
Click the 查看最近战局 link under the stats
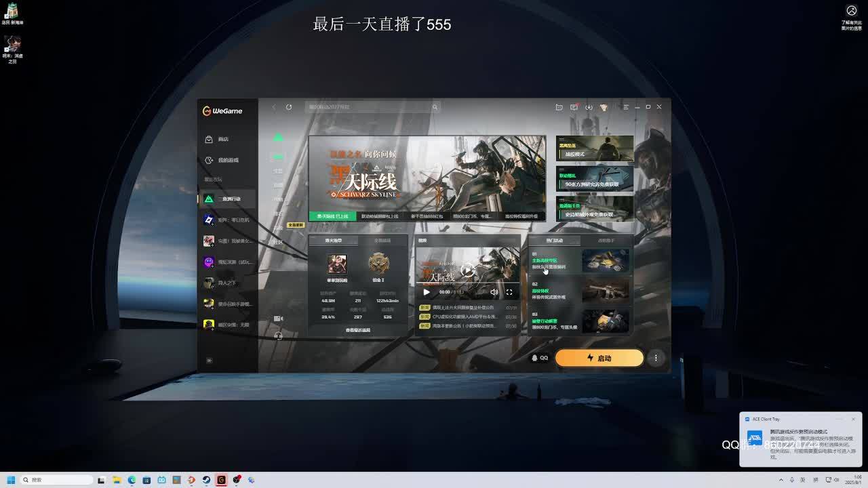(x=358, y=330)
